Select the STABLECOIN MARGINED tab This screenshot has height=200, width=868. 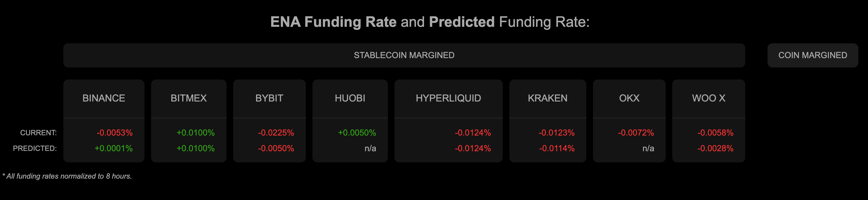[404, 55]
